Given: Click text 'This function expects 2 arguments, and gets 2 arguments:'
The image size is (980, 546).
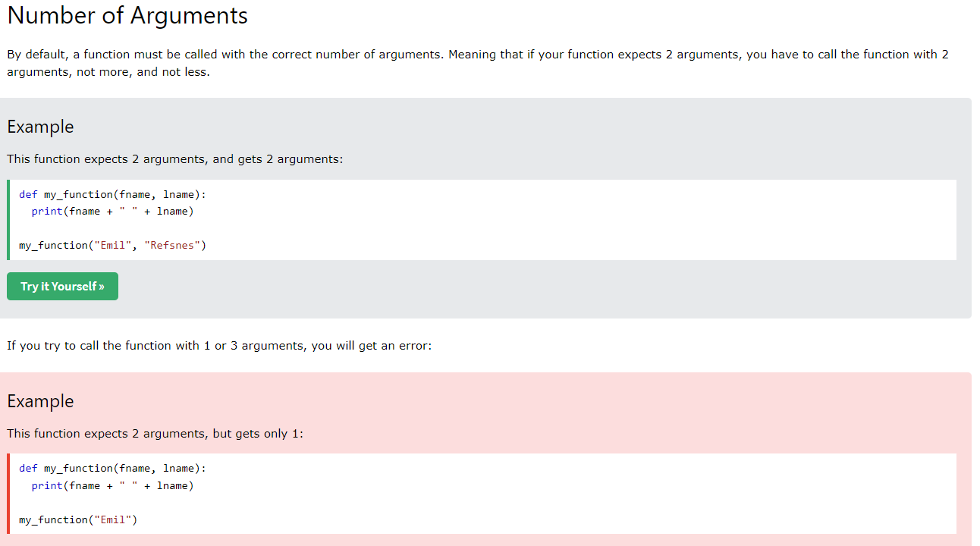Looking at the screenshot, I should point(175,159).
